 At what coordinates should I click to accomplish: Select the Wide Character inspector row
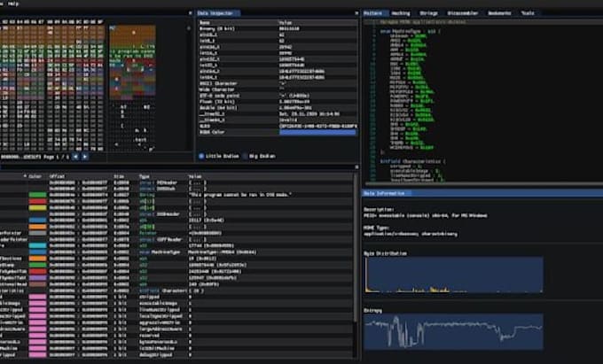(278, 89)
